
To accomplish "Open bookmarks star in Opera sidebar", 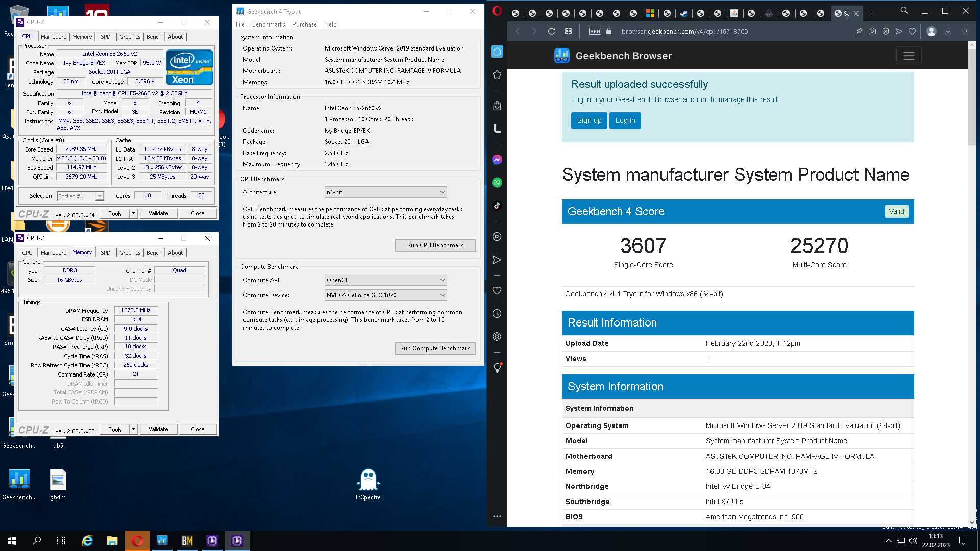I will (497, 74).
